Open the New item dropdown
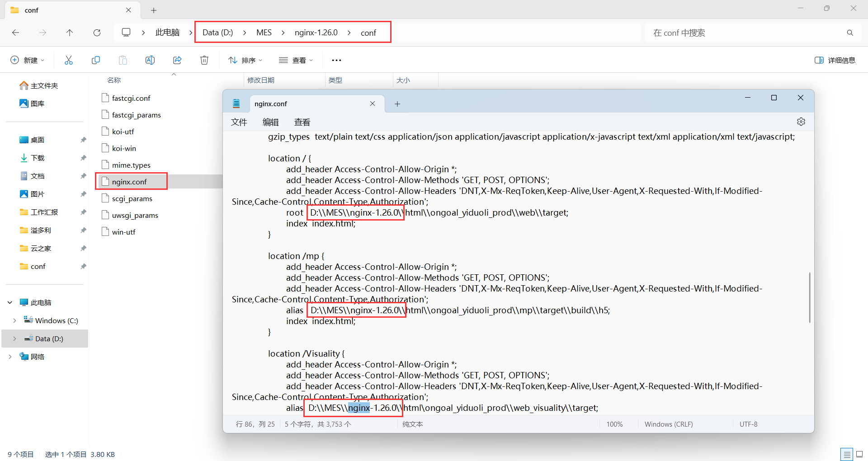868x461 pixels. pyautogui.click(x=27, y=60)
